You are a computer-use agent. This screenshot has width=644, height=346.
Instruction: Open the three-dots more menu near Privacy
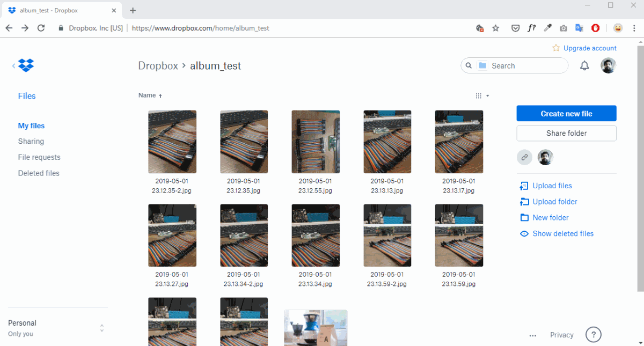point(532,335)
